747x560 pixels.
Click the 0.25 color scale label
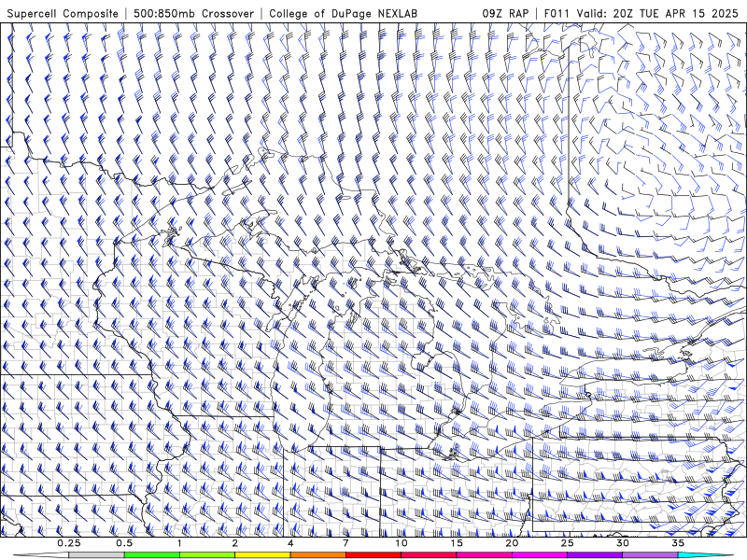click(69, 543)
